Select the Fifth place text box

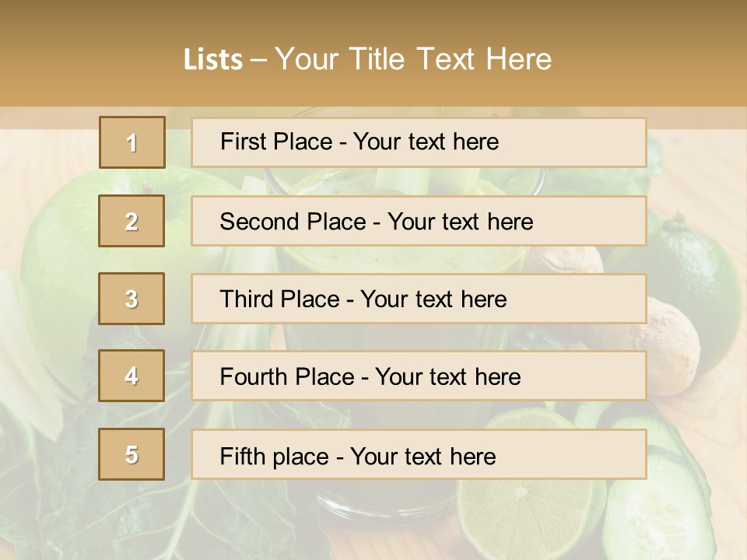pos(419,454)
